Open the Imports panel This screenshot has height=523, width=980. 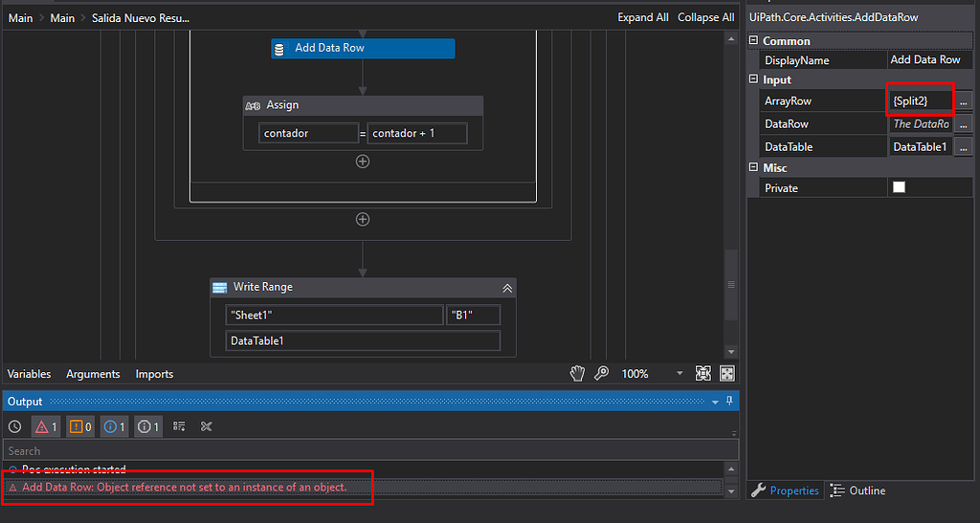(x=154, y=374)
